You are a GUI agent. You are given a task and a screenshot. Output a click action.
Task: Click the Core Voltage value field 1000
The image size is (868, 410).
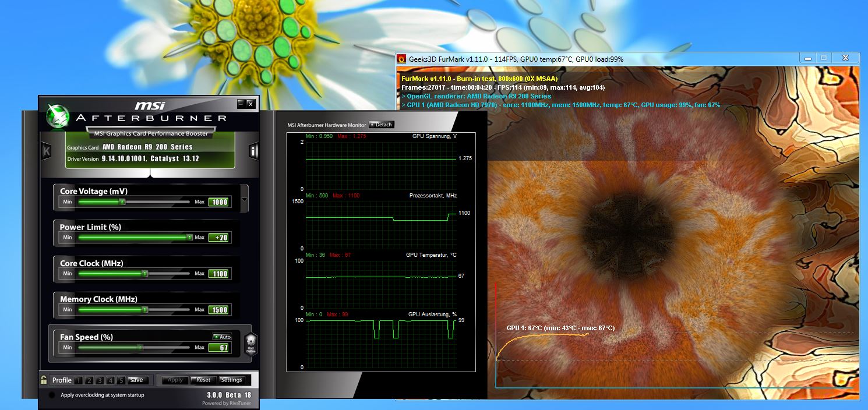(219, 202)
